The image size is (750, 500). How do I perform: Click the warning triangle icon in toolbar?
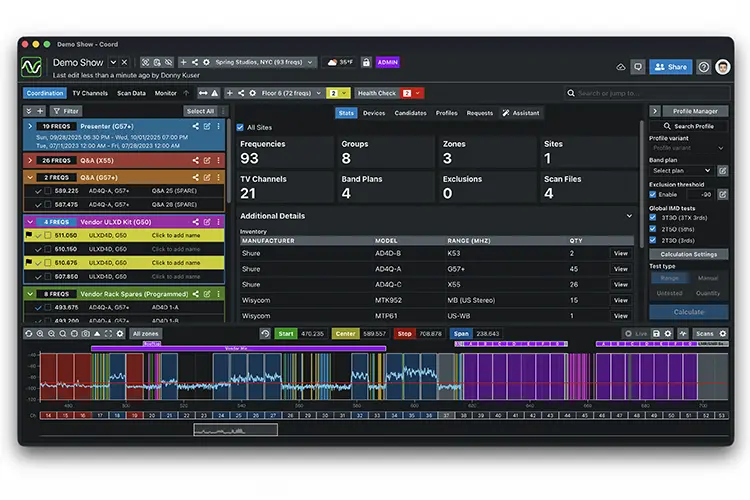[x=215, y=93]
